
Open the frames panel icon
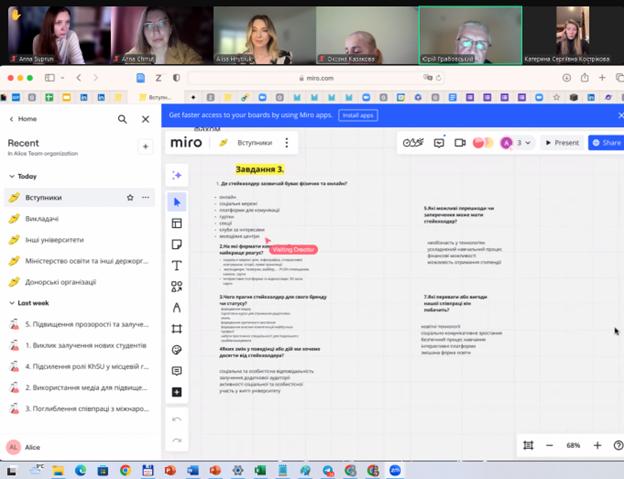tap(528, 445)
